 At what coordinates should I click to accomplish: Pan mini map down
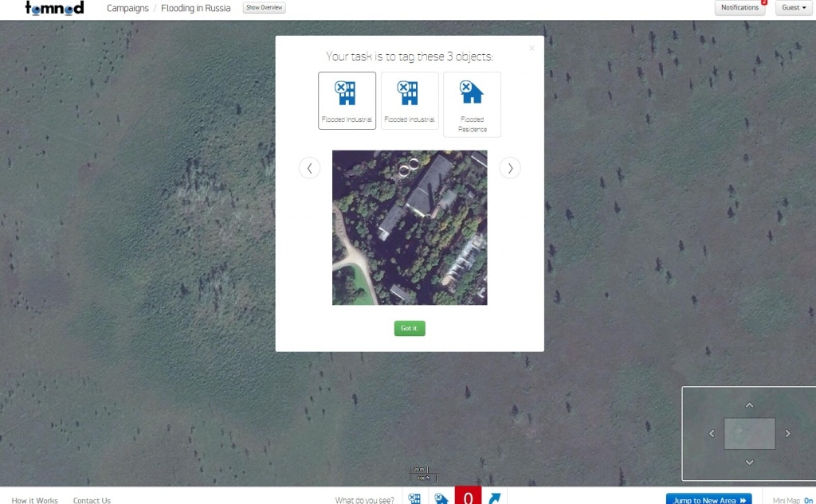[x=749, y=463]
